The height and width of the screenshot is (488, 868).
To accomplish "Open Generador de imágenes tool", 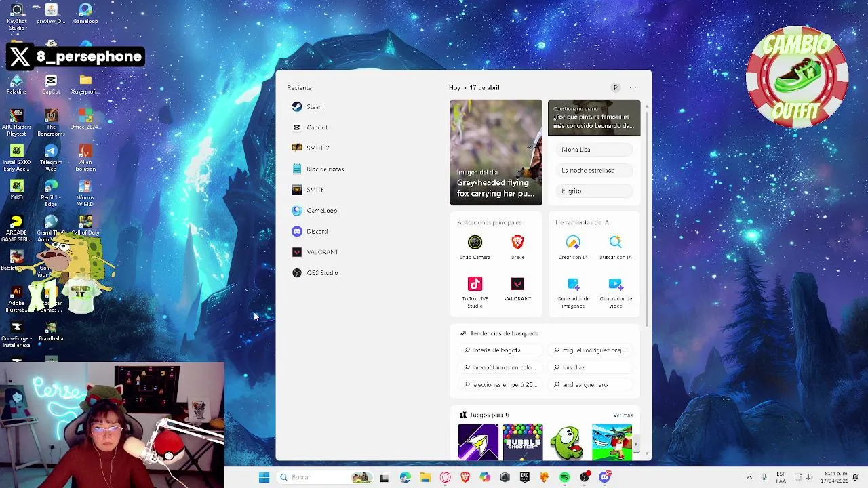I will point(573,292).
